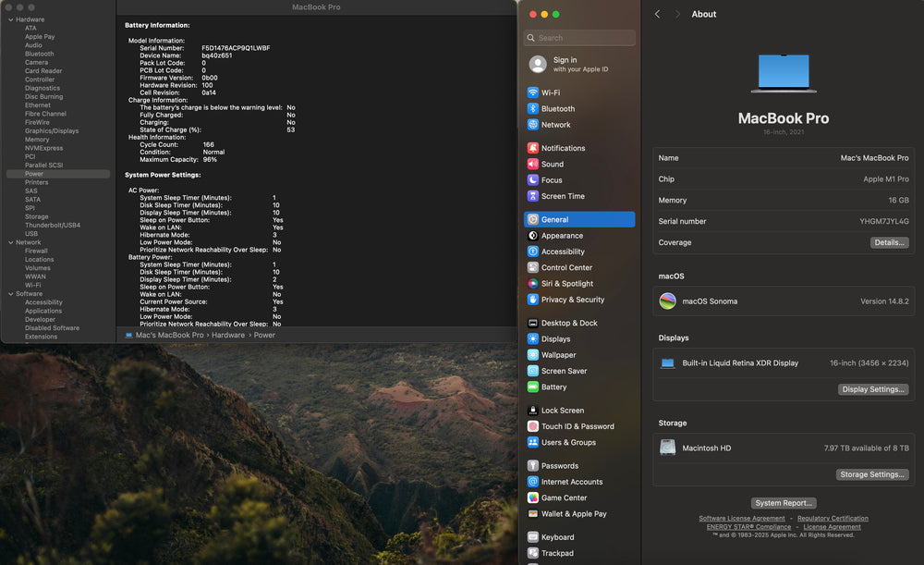Select the Bluetooth icon in Settings sidebar

click(533, 109)
